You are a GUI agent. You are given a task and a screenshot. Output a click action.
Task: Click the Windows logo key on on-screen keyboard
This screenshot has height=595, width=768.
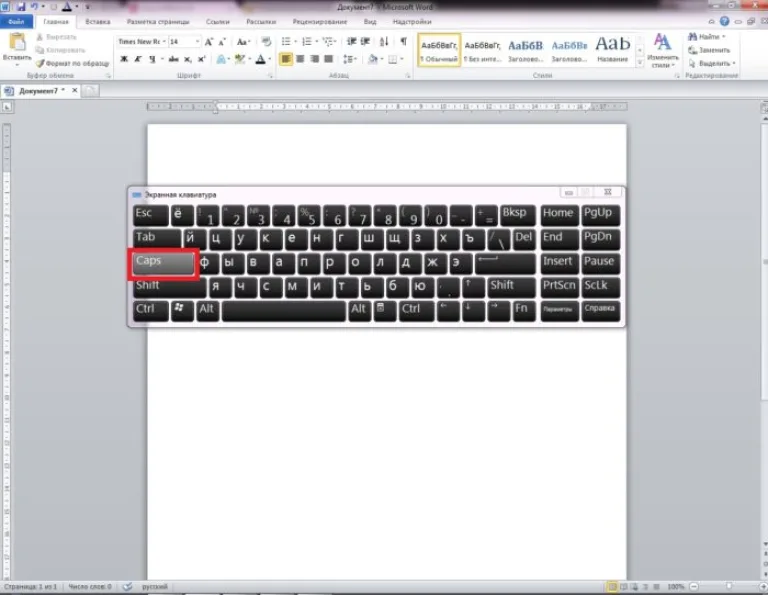[182, 311]
